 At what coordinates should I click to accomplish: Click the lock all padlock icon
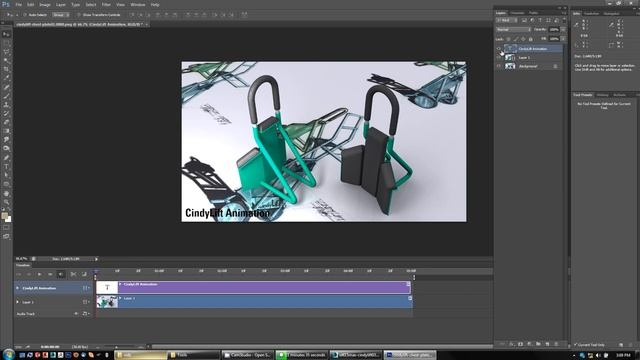click(x=531, y=39)
